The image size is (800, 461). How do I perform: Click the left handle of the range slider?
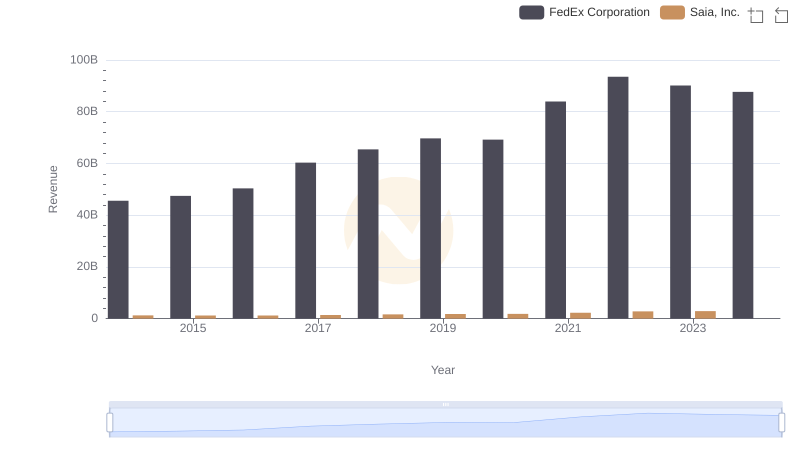point(110,422)
